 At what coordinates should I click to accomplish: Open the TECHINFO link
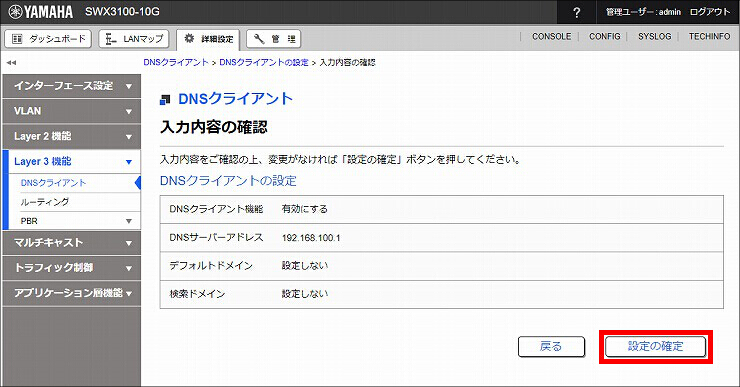(709, 36)
